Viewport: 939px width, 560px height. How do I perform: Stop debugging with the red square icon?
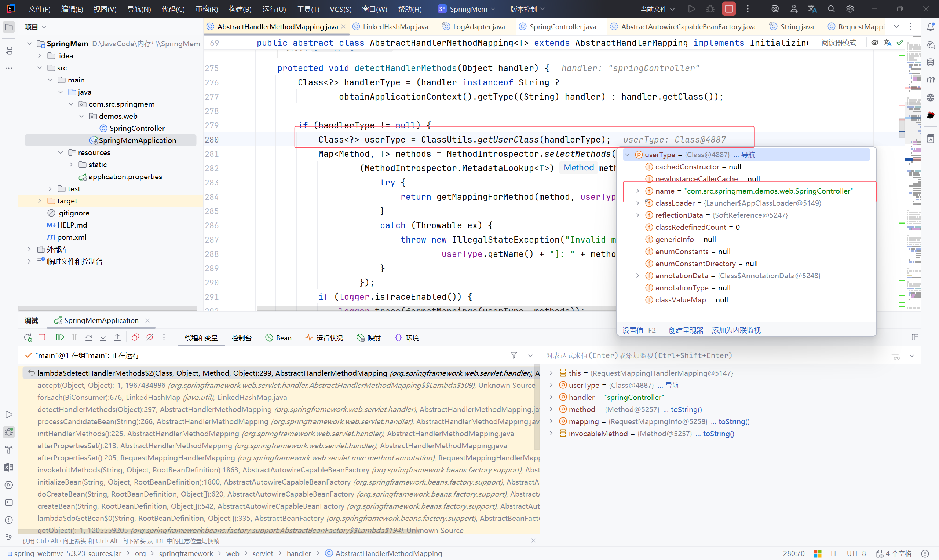point(42,338)
